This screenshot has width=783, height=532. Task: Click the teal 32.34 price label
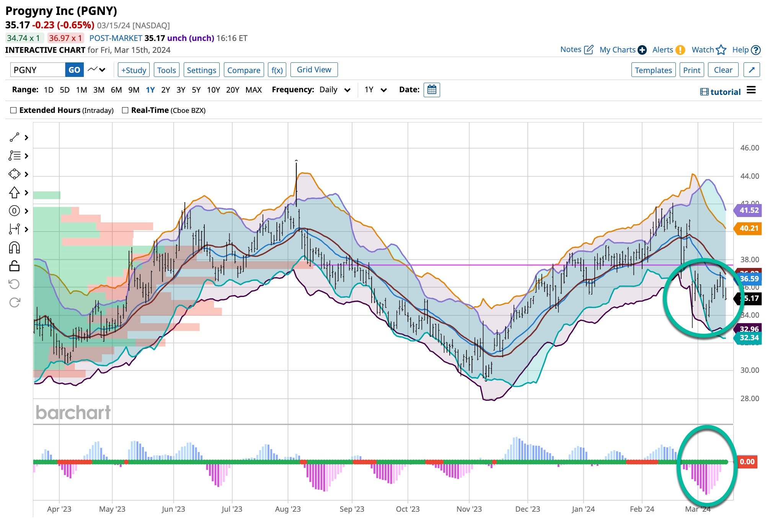748,338
